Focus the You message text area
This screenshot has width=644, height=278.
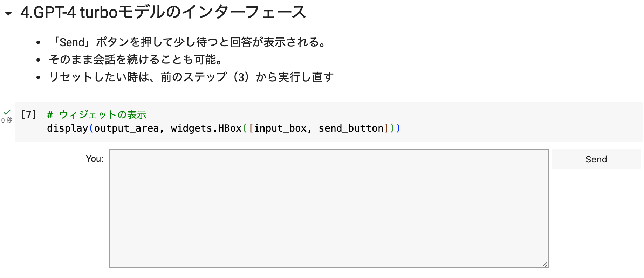pos(329,208)
